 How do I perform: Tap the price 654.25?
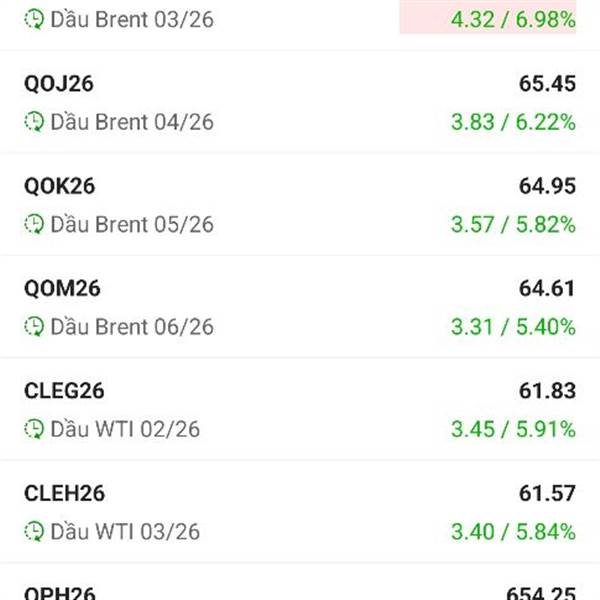coord(540,592)
